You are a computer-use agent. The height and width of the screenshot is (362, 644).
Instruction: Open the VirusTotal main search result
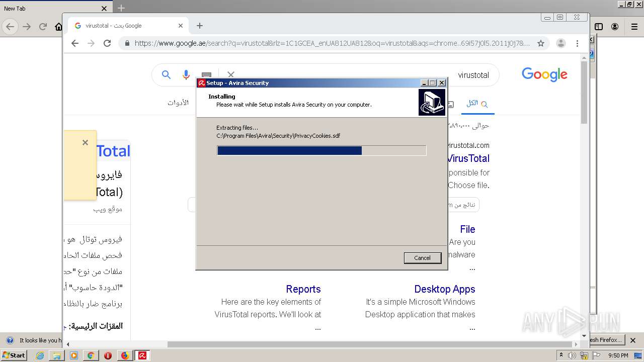[468, 158]
